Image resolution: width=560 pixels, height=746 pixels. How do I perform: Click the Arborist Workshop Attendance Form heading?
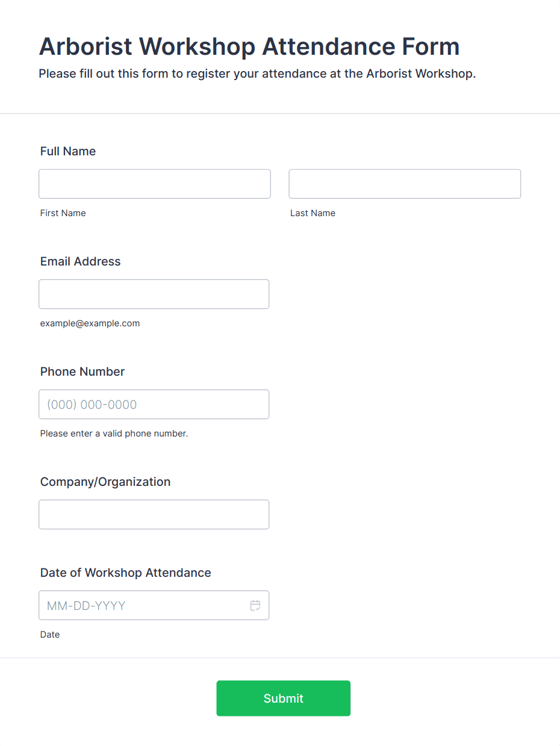[249, 46]
